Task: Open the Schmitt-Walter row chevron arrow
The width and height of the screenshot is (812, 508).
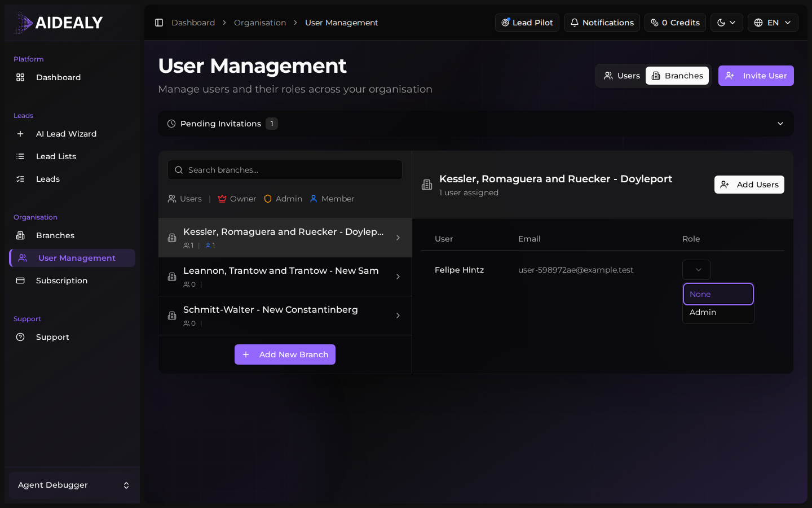Action: point(398,316)
